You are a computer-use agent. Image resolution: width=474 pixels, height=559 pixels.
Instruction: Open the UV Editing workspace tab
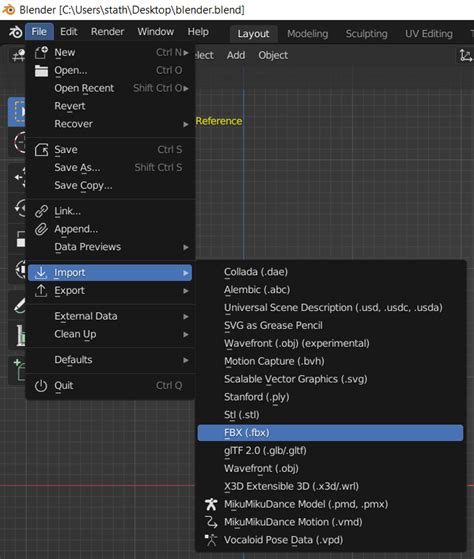tap(429, 34)
